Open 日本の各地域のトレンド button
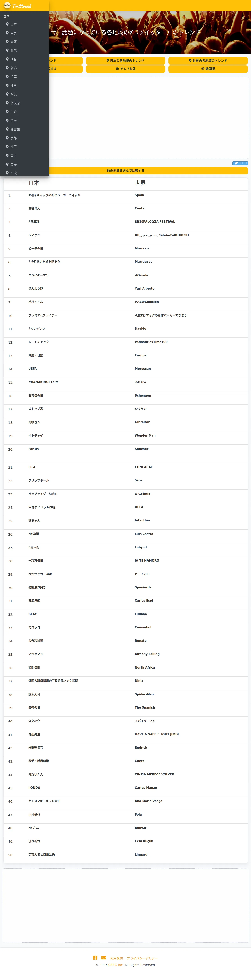Screen dimensions: 251x980 (x=125, y=60)
